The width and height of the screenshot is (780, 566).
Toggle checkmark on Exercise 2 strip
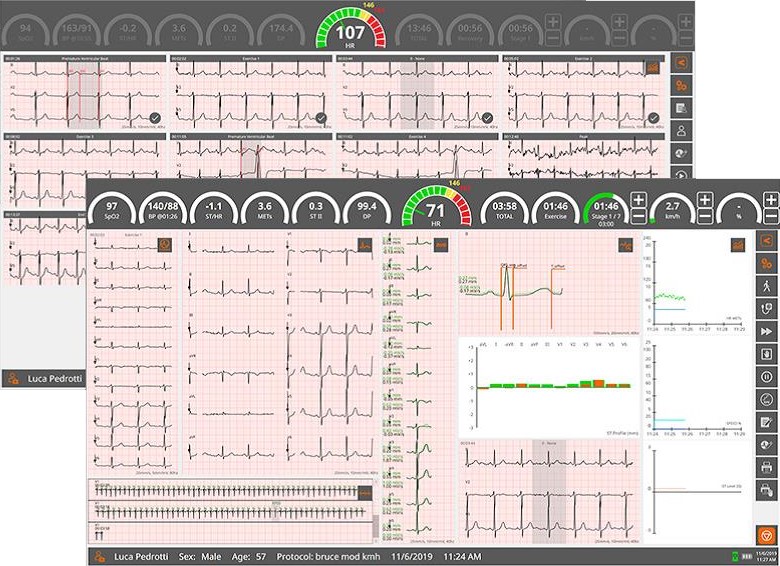point(653,117)
